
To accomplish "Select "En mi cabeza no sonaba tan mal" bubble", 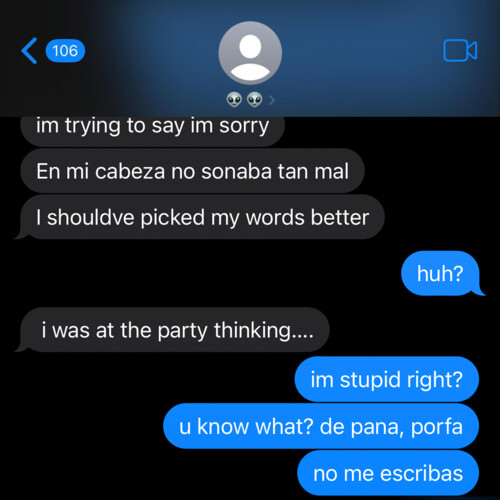I will point(193,171).
